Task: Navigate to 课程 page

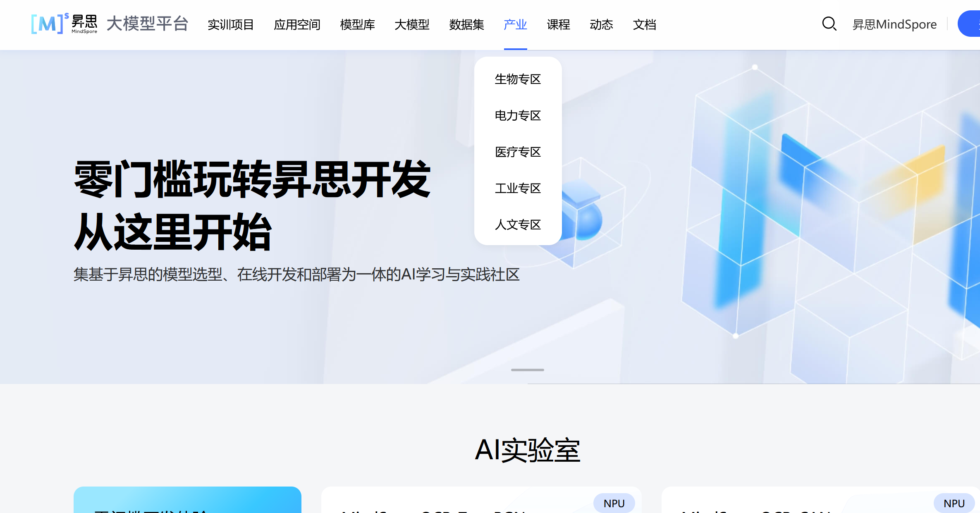Action: pyautogui.click(x=558, y=24)
